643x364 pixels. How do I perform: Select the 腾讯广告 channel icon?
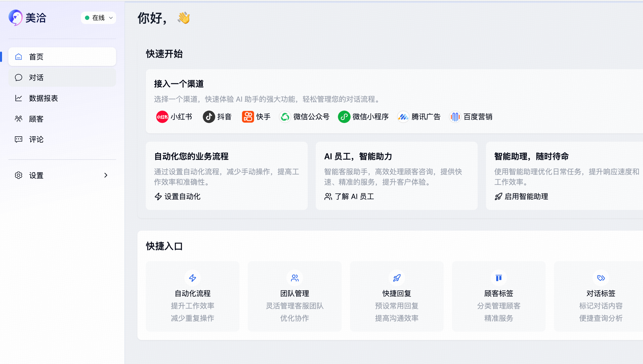pyautogui.click(x=403, y=117)
